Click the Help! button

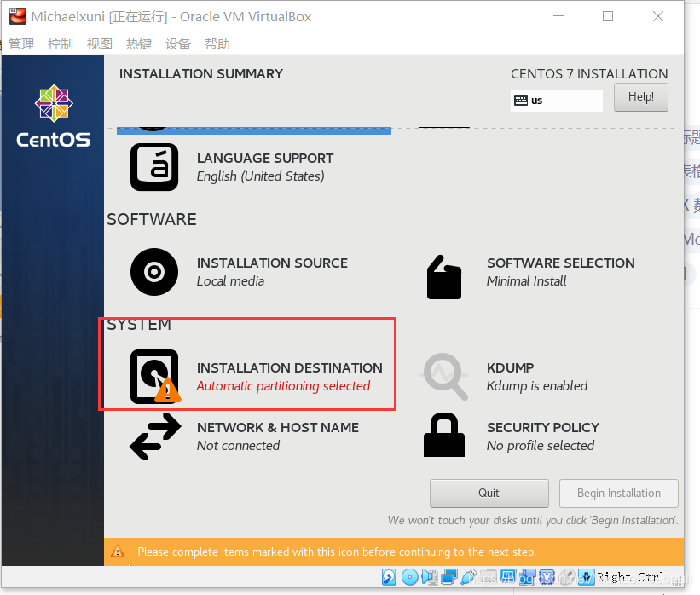coord(640,97)
